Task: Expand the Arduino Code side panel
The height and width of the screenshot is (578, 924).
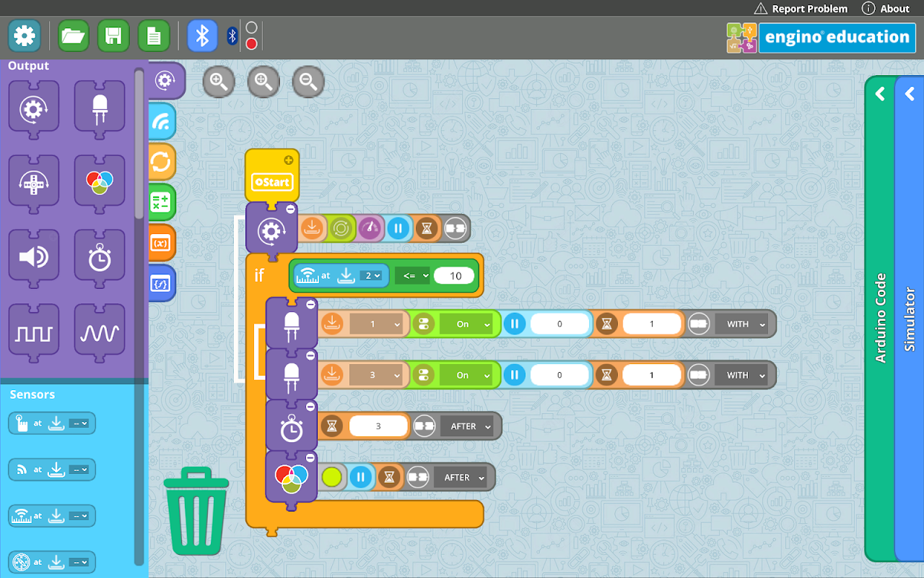Action: point(880,319)
